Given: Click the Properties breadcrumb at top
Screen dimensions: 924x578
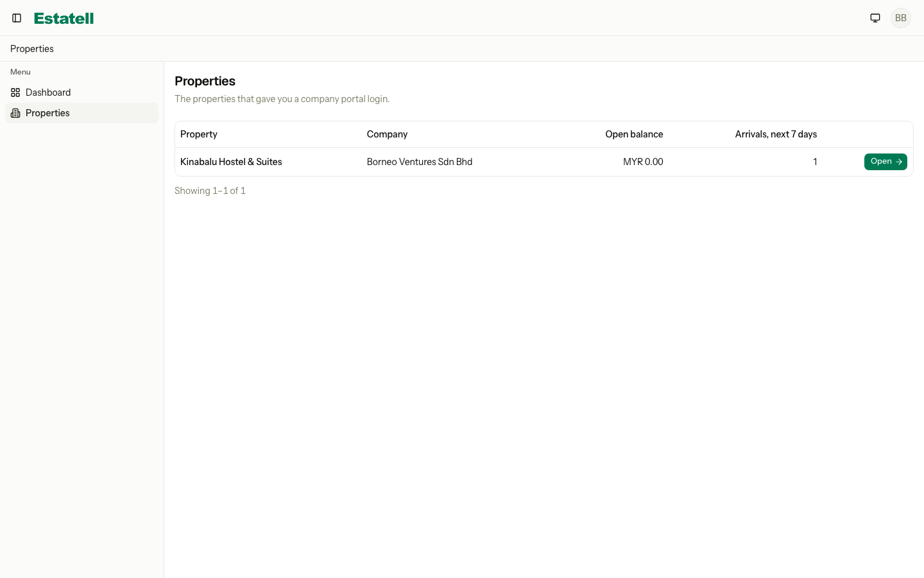Looking at the screenshot, I should 32,49.
